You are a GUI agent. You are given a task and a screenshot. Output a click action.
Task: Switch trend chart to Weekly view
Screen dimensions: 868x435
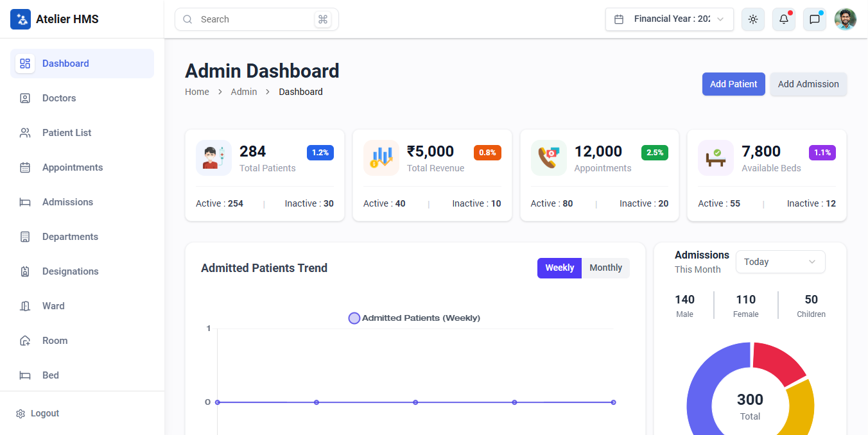[x=559, y=268]
